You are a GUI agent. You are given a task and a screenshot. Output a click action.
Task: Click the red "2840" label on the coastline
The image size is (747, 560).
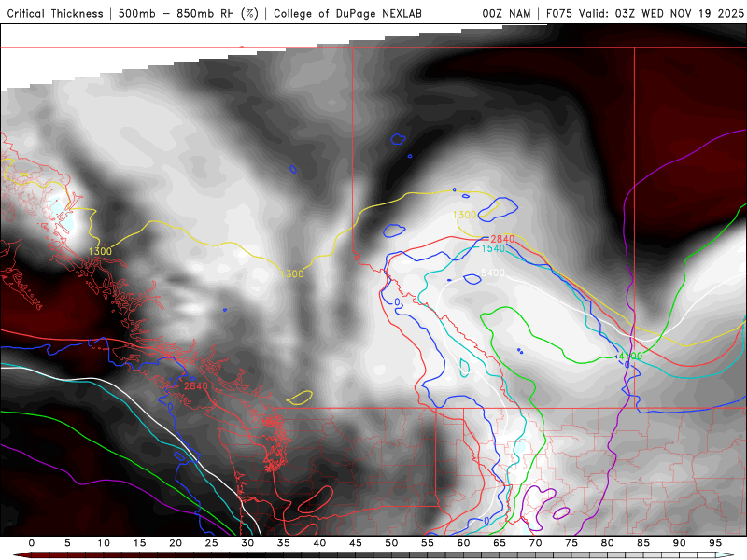(x=196, y=386)
